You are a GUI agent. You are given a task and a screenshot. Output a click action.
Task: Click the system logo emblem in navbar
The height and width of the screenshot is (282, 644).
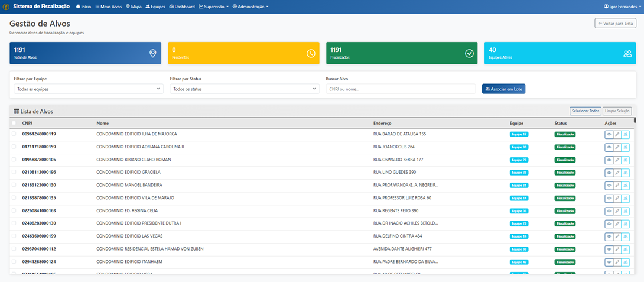coord(5,6)
